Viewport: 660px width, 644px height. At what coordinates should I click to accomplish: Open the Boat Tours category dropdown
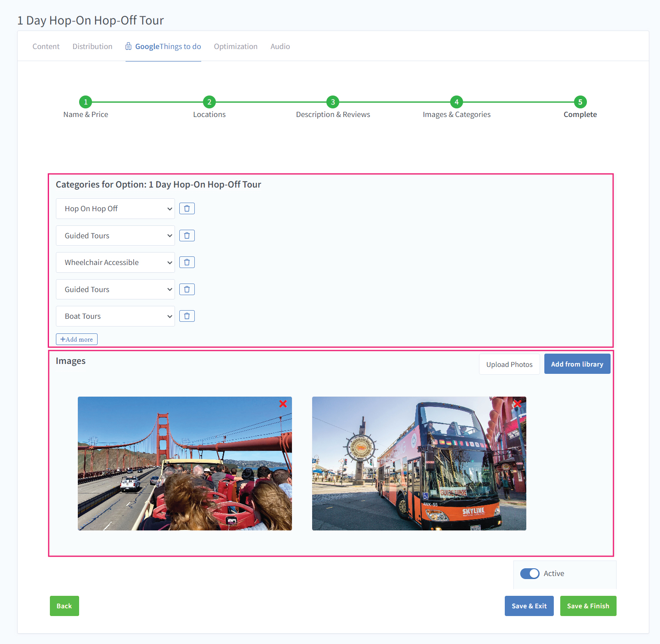click(x=115, y=316)
